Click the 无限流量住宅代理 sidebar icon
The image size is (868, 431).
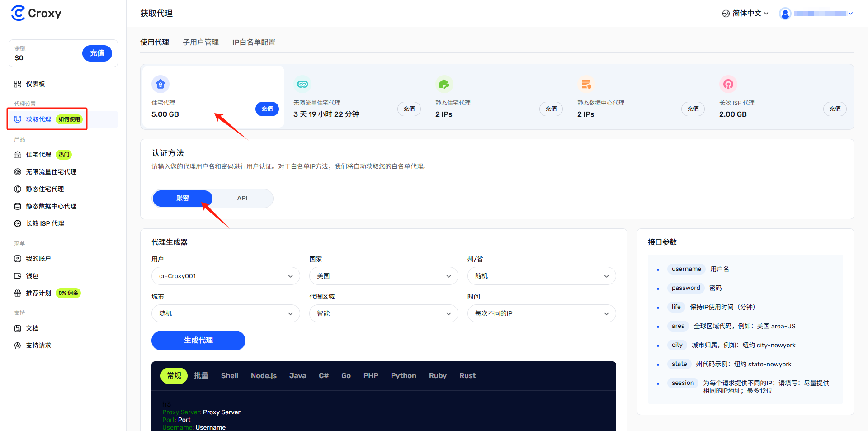[x=18, y=172]
